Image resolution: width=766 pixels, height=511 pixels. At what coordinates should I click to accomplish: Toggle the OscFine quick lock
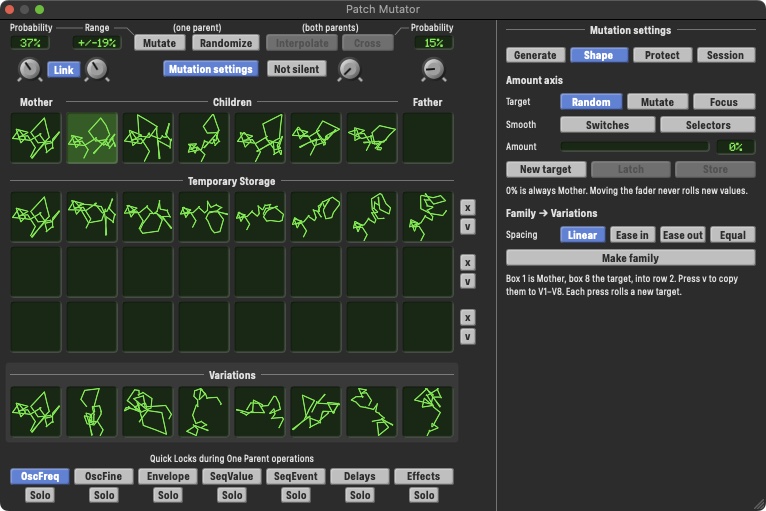tap(104, 476)
